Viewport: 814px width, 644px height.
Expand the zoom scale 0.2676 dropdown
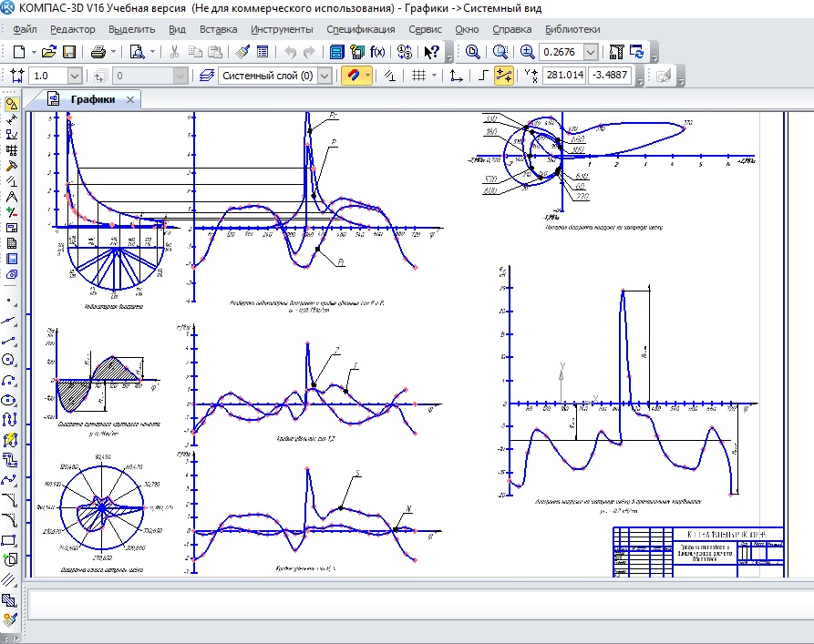[x=591, y=52]
